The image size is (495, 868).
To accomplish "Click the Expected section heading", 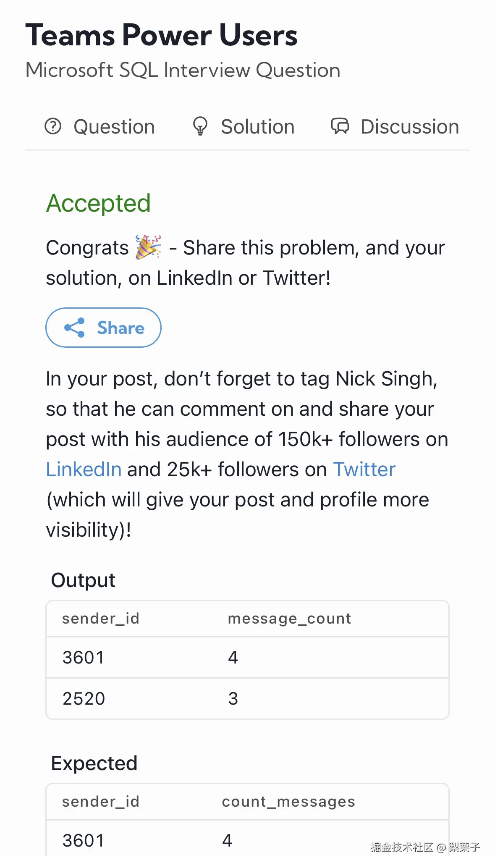I will pyautogui.click(x=94, y=763).
